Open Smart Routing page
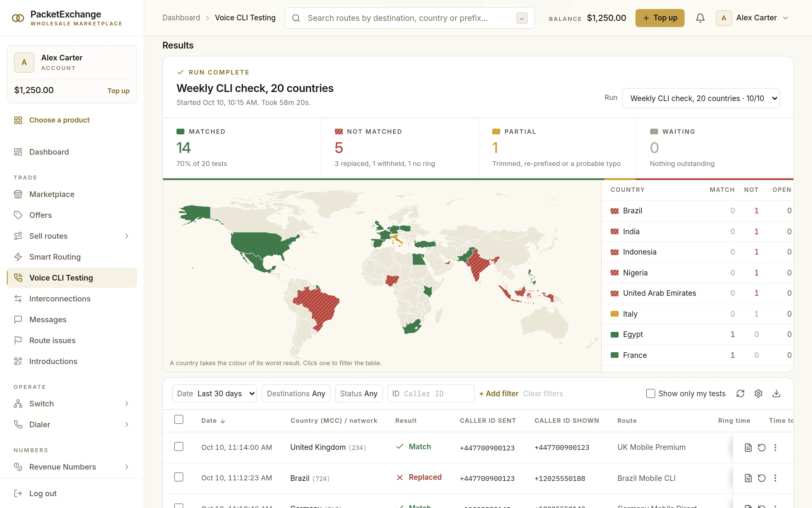 coord(72,257)
